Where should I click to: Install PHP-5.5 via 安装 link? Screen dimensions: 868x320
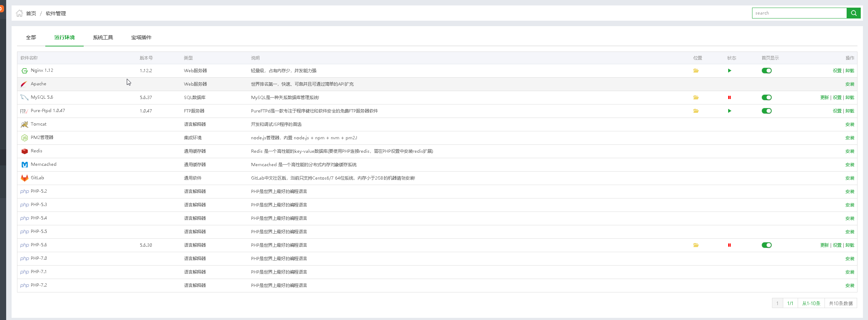click(850, 232)
